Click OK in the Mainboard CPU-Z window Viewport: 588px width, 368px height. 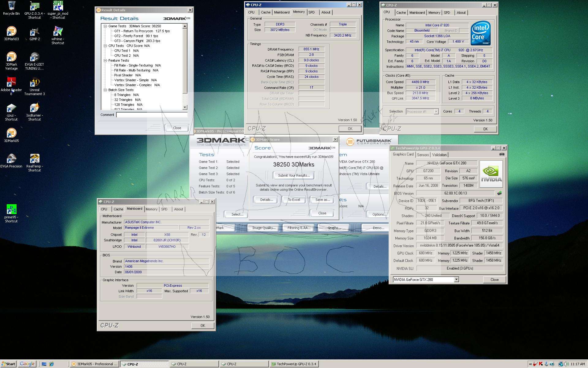(x=203, y=326)
